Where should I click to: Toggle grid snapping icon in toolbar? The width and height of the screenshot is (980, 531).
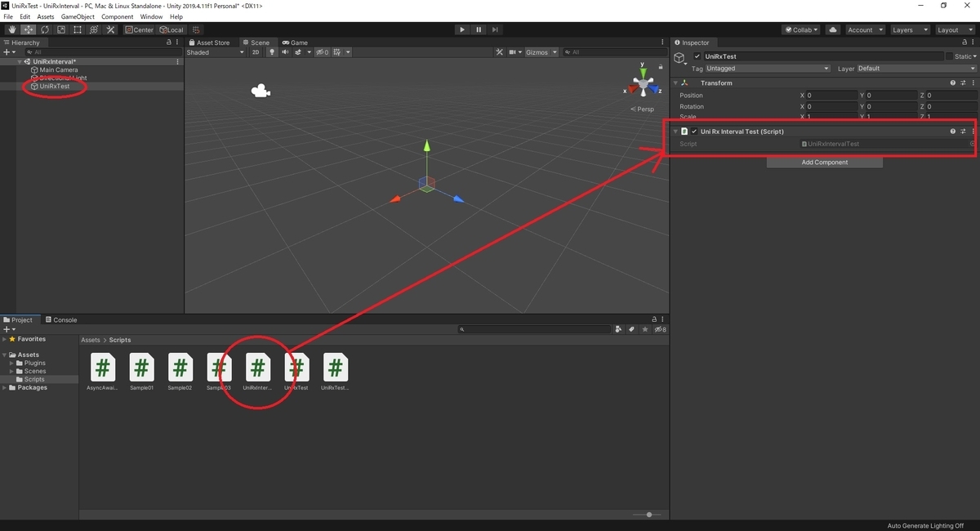(196, 29)
